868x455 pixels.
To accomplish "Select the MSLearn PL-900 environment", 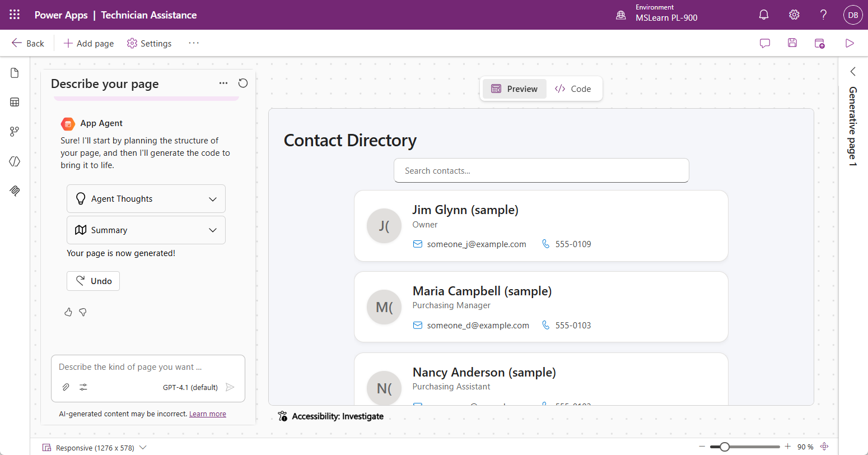I will tap(666, 18).
